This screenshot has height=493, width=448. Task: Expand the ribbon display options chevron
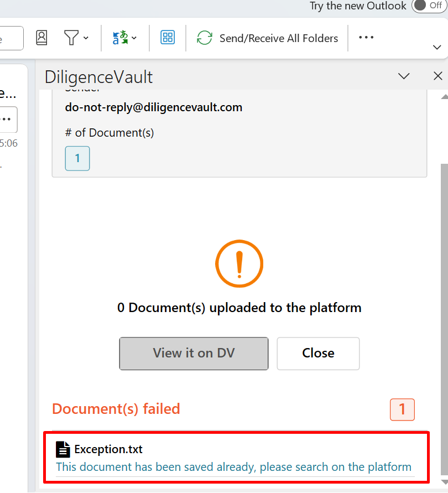click(437, 48)
